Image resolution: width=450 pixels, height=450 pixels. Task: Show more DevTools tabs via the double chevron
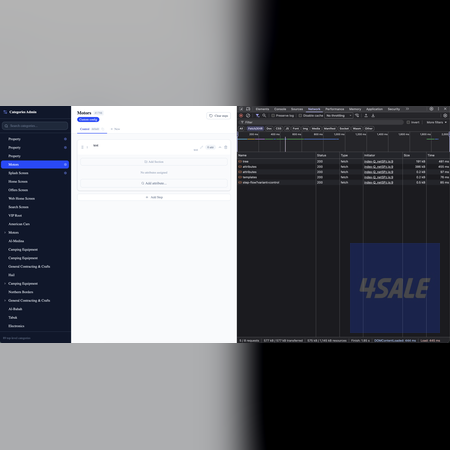(407, 109)
